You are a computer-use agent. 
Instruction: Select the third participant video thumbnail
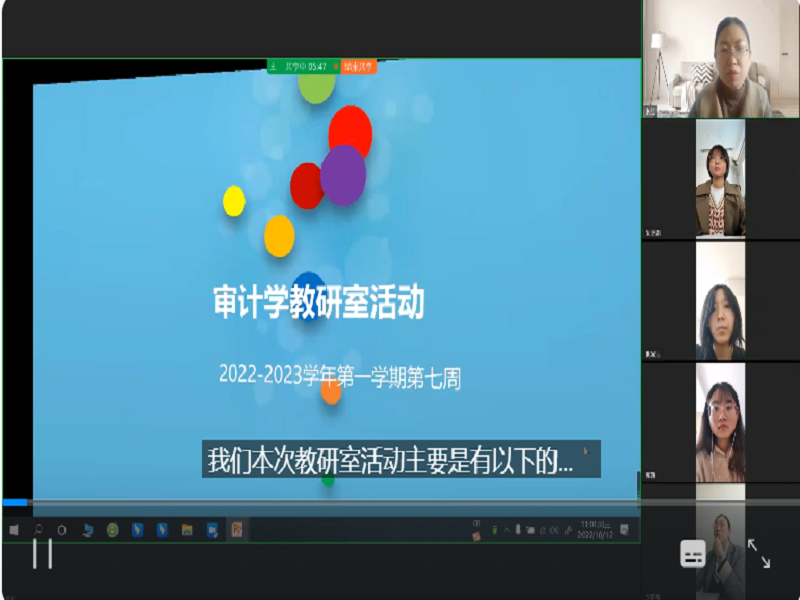720,300
